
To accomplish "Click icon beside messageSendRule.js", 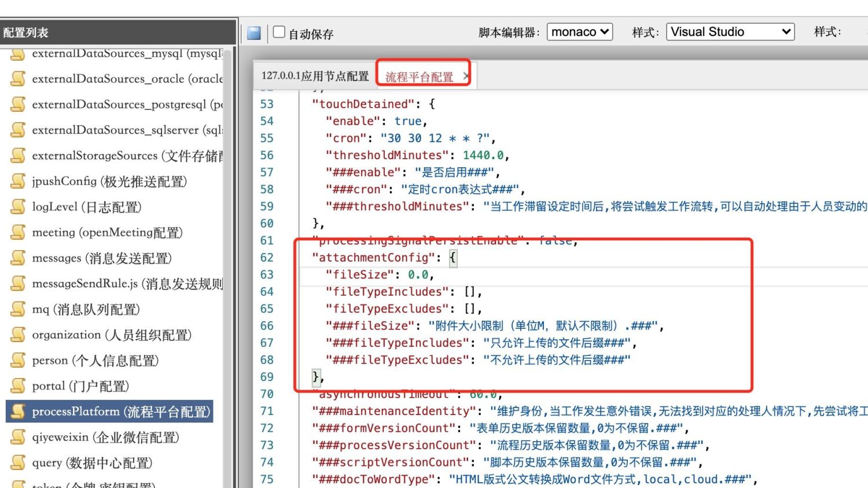I will (19, 283).
